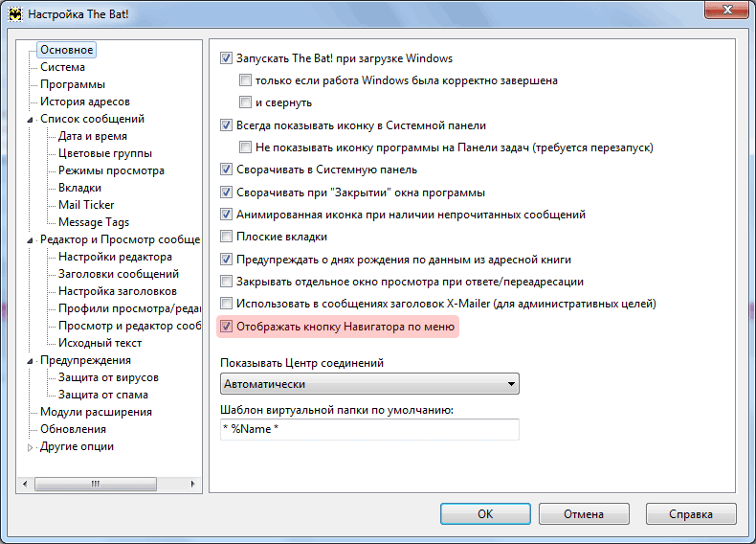Click The Bat! icon in title bar

click(15, 14)
